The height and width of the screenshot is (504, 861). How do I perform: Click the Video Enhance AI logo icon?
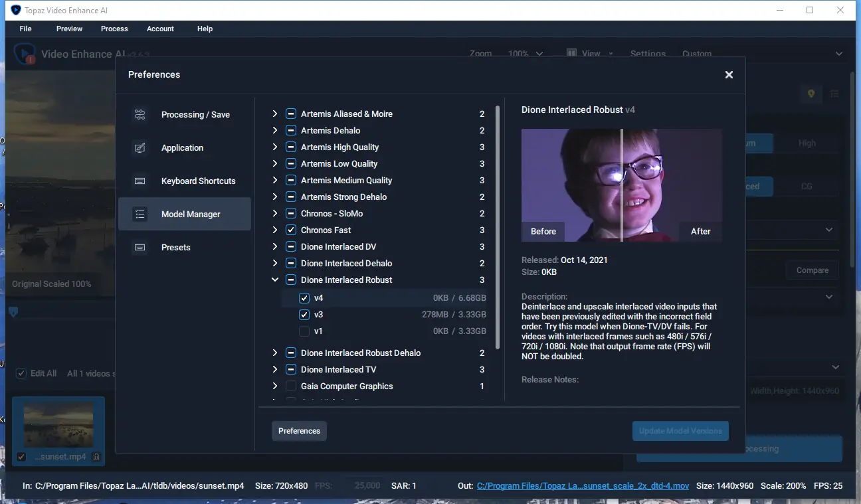(x=25, y=54)
